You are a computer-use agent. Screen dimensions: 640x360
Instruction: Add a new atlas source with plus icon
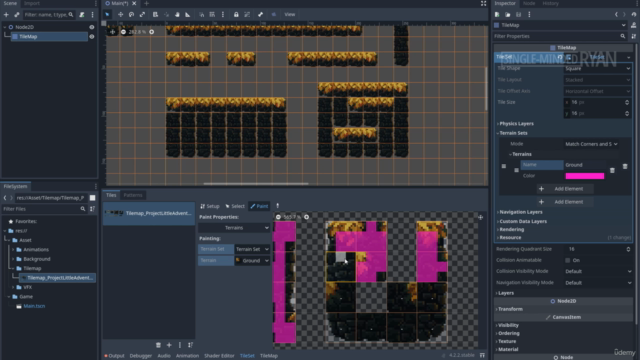[x=169, y=345]
